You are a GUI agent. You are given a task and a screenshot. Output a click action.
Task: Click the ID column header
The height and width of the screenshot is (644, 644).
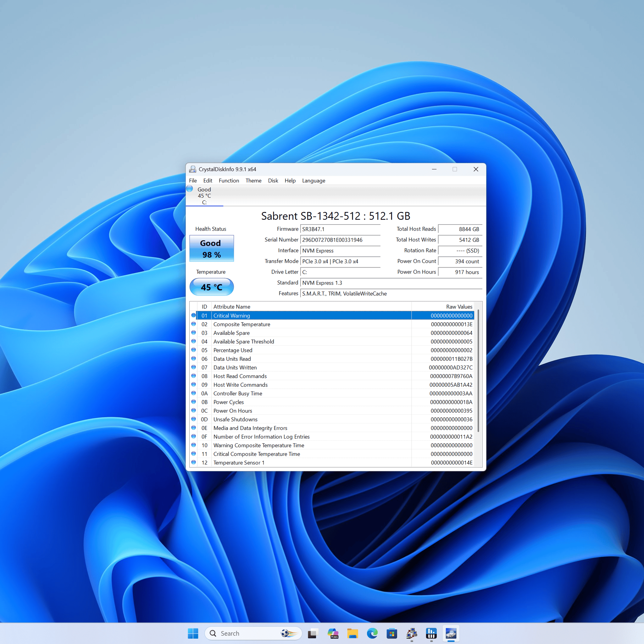tap(204, 307)
